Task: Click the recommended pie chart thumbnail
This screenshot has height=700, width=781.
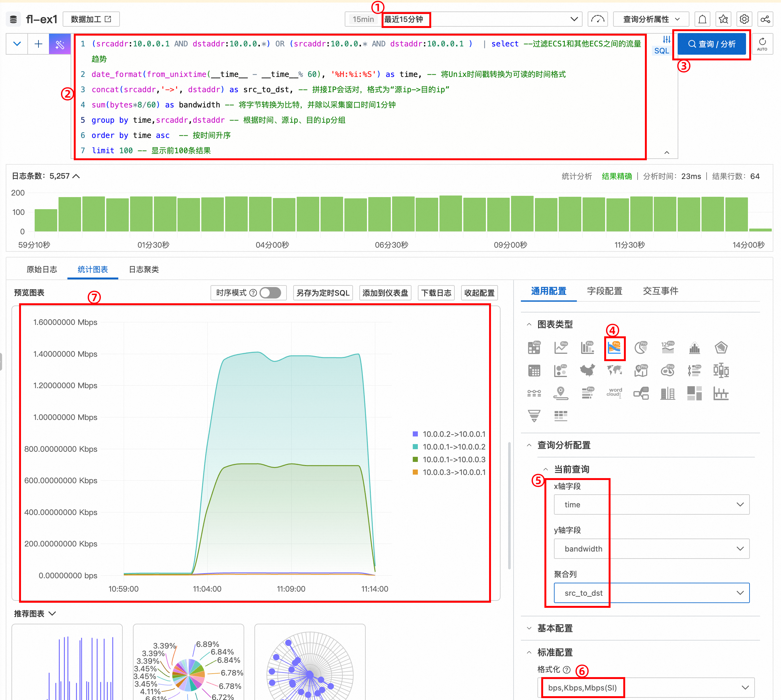Action: click(x=189, y=662)
